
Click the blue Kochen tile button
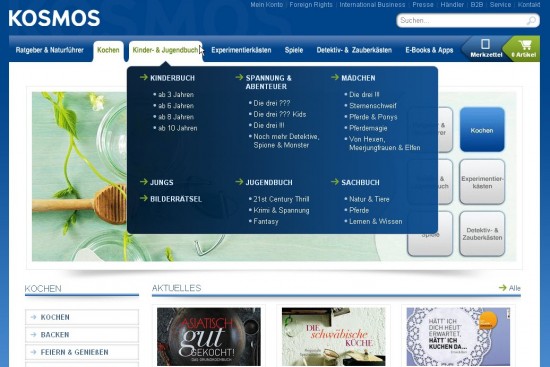(482, 130)
